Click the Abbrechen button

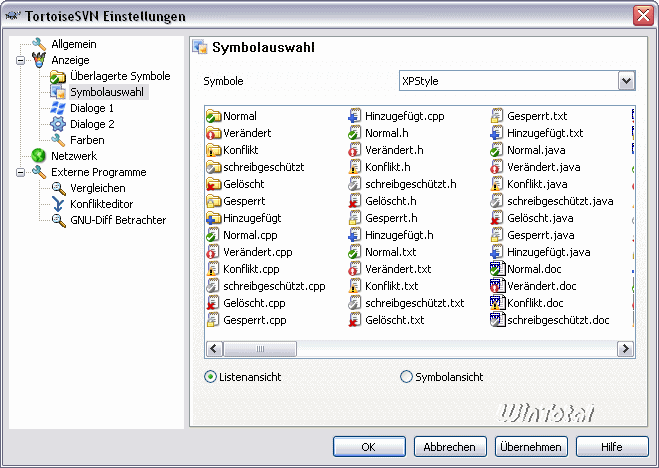[450, 447]
